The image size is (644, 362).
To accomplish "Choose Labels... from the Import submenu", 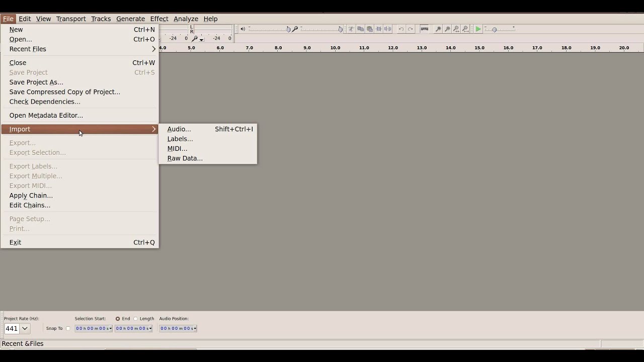I will pyautogui.click(x=208, y=139).
